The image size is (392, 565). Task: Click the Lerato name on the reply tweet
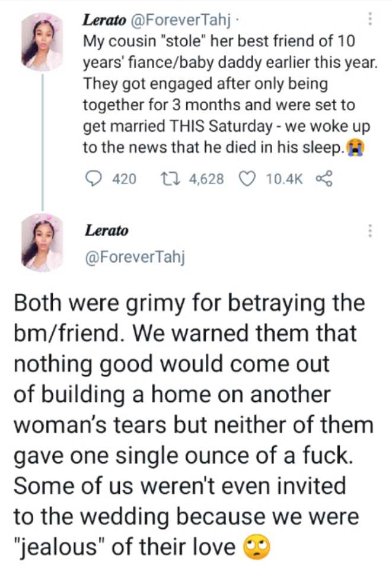pos(107,230)
